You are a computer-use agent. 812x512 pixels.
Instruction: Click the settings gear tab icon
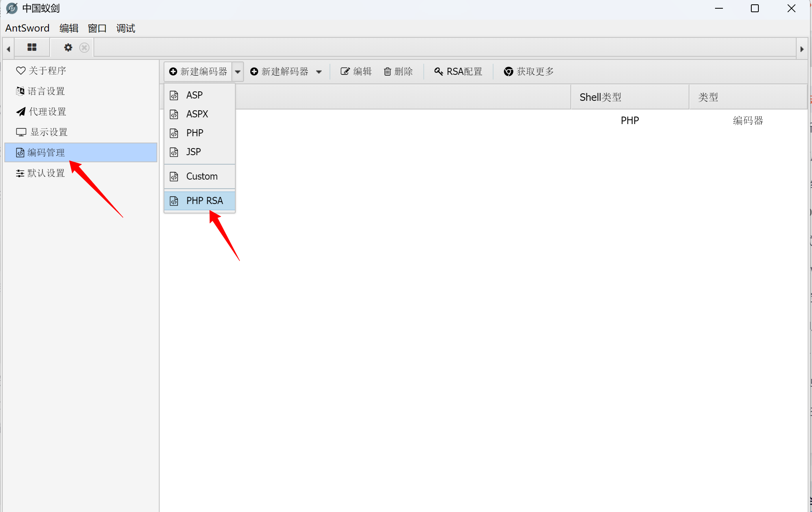point(68,48)
